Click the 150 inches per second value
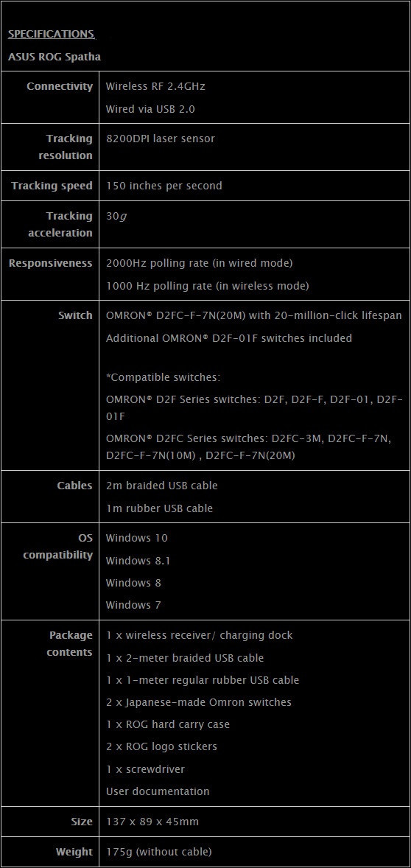 (x=164, y=186)
